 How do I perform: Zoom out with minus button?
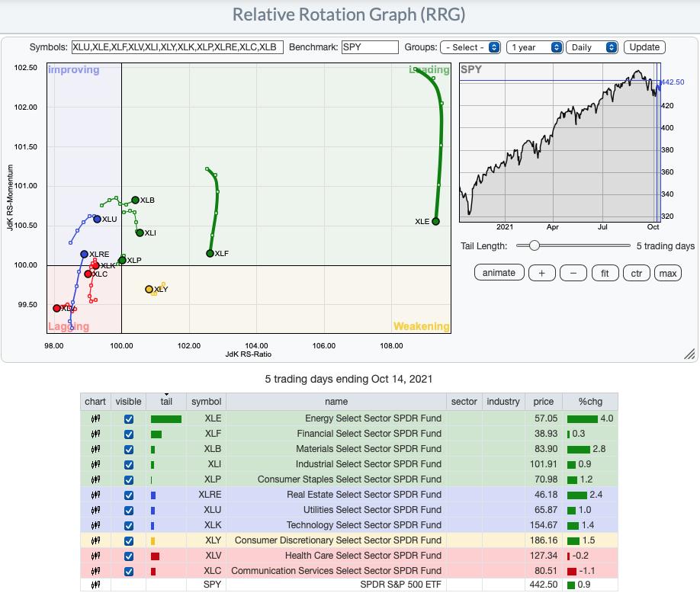(573, 273)
